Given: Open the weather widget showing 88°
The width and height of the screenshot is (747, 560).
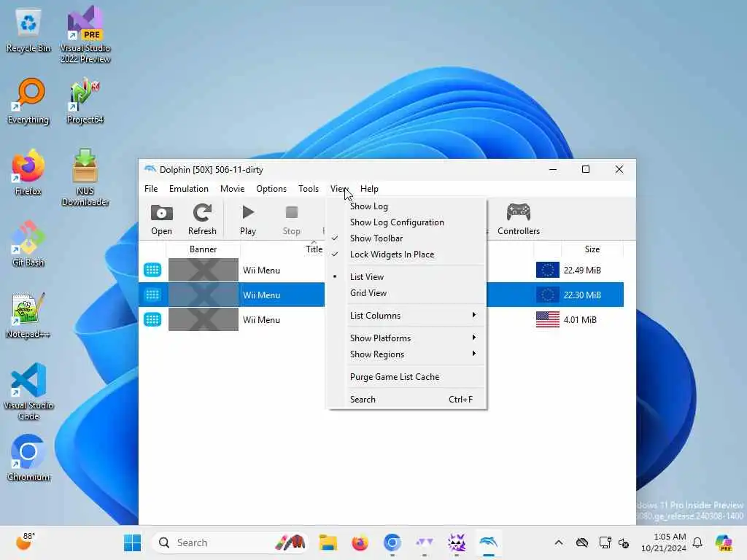Looking at the screenshot, I should pos(26,542).
